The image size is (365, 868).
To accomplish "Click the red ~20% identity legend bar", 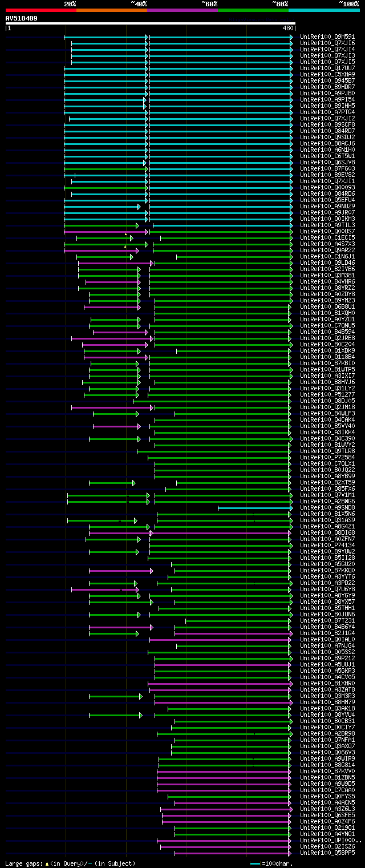I will pyautogui.click(x=41, y=10).
